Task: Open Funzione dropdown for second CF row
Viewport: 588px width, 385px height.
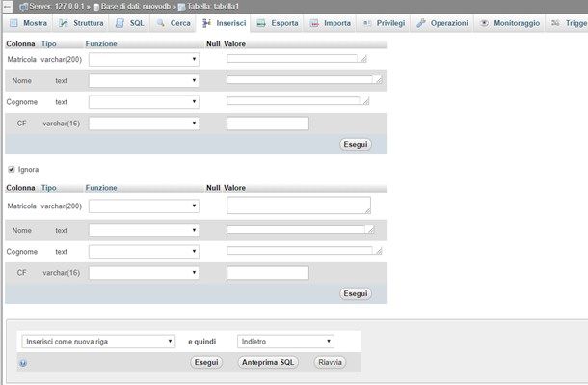Action: (144, 273)
